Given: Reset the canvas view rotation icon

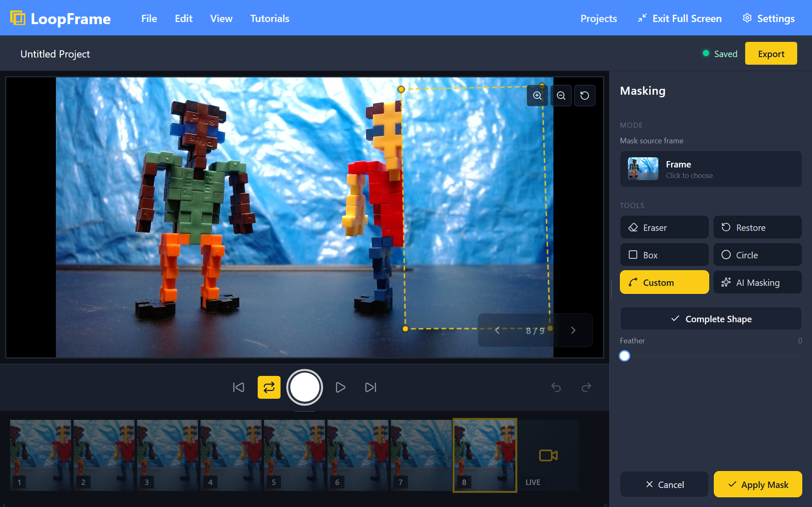Looking at the screenshot, I should [585, 96].
